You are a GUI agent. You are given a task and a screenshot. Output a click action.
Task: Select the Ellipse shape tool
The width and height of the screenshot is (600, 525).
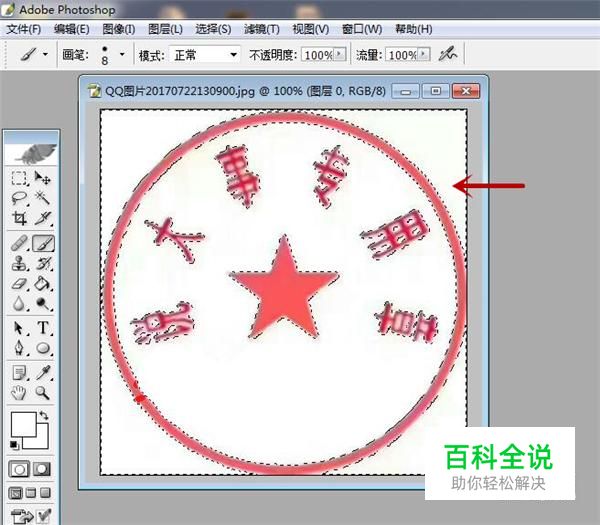tap(42, 348)
